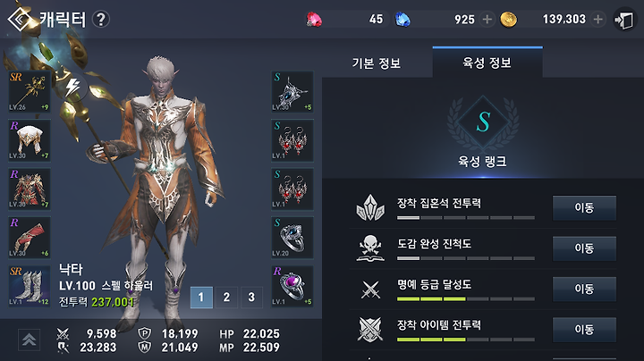Switch to equipment preset 3
644x361 pixels.
(251, 297)
